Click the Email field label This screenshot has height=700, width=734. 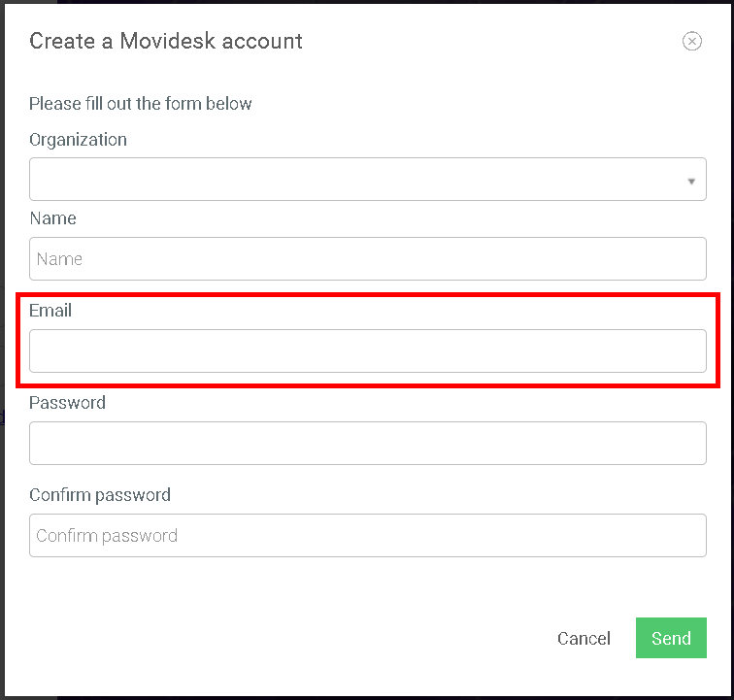(x=50, y=311)
